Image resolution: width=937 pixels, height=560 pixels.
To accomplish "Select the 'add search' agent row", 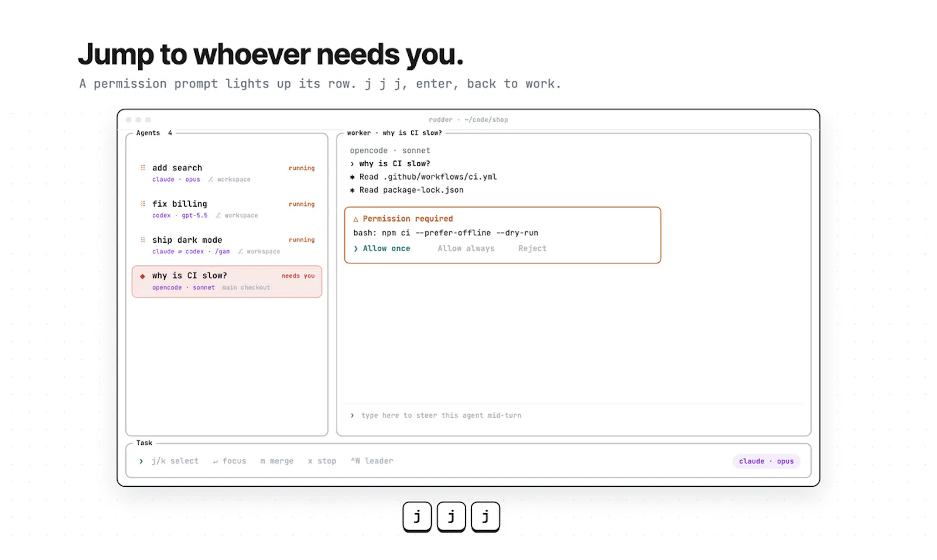I will point(227,173).
